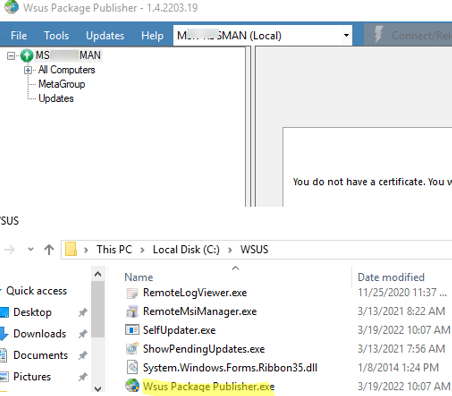The image size is (452, 396).
Task: Open the File menu
Action: [19, 35]
